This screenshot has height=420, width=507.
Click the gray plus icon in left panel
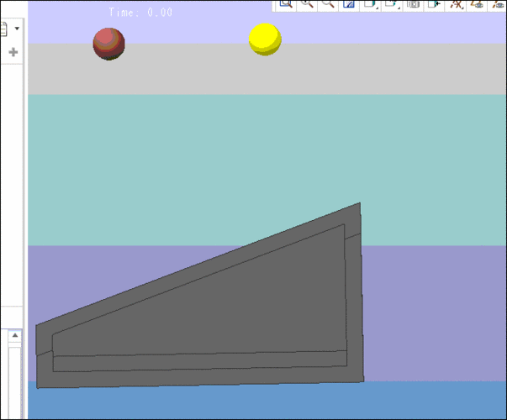pos(13,52)
